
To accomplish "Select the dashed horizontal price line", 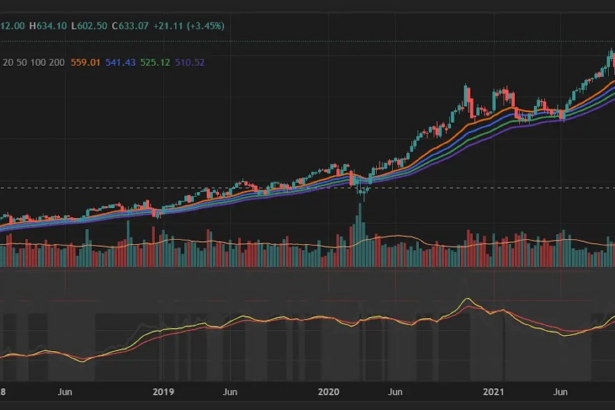I will click(308, 188).
